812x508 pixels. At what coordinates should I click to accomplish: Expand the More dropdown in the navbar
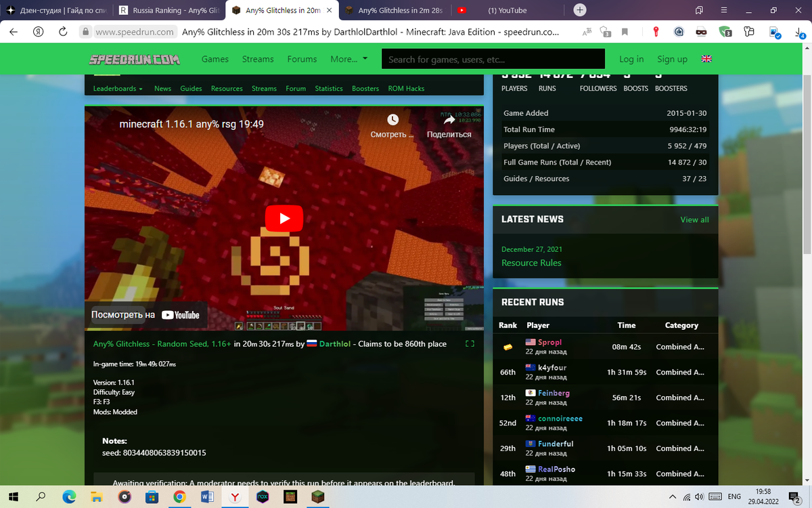(348, 59)
